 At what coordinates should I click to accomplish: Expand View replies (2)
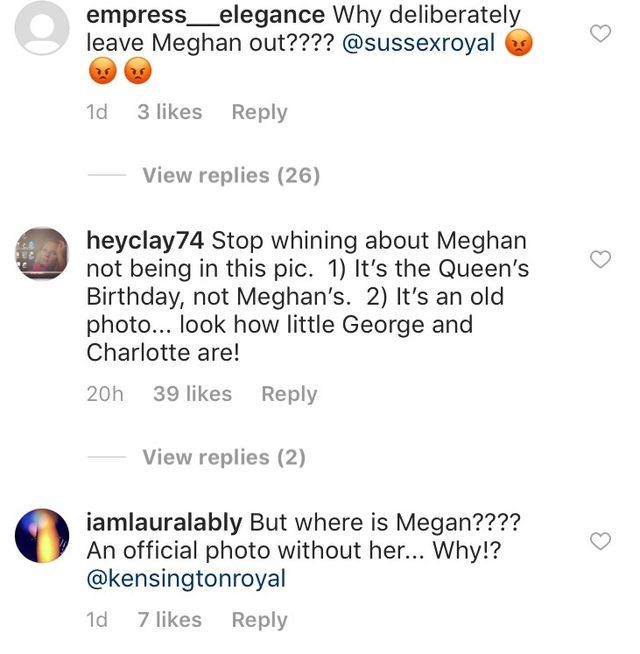pyautogui.click(x=224, y=458)
